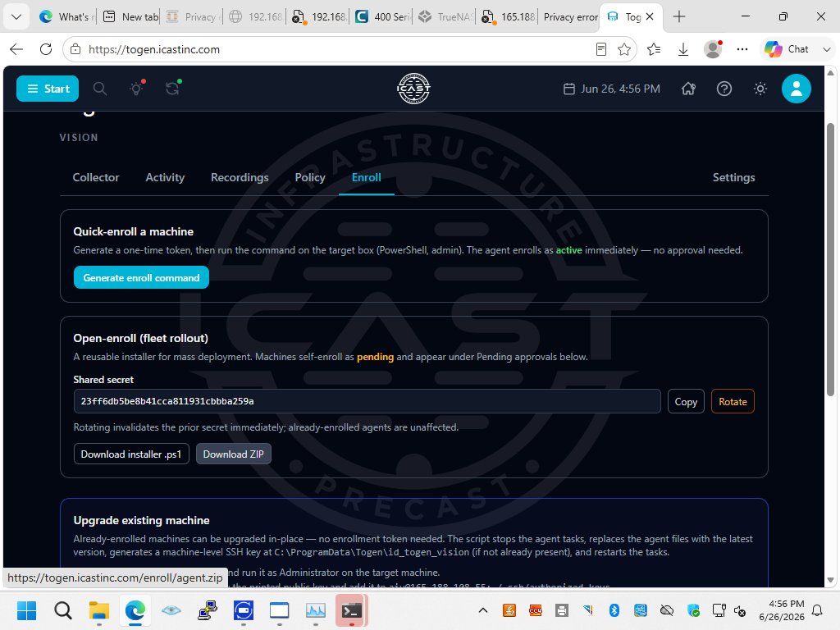Rotate the shared secret

point(733,401)
